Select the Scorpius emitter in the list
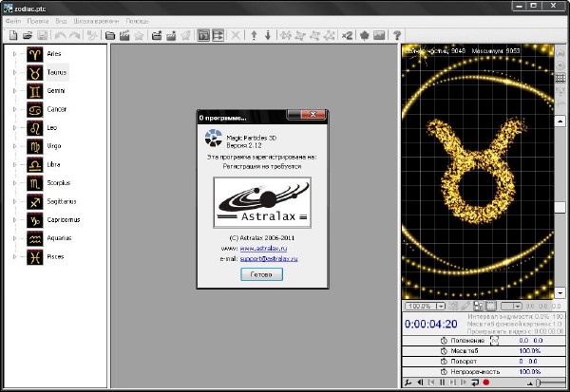 [x=59, y=182]
